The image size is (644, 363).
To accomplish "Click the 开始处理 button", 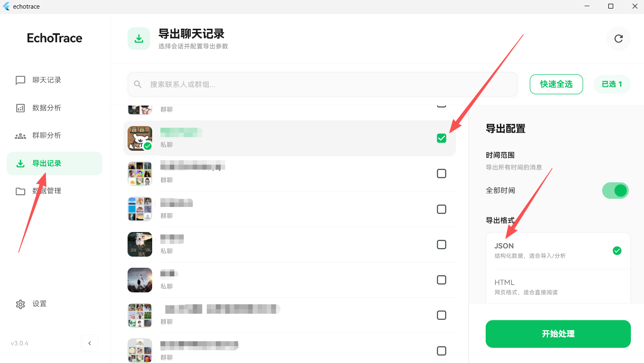I will point(558,334).
